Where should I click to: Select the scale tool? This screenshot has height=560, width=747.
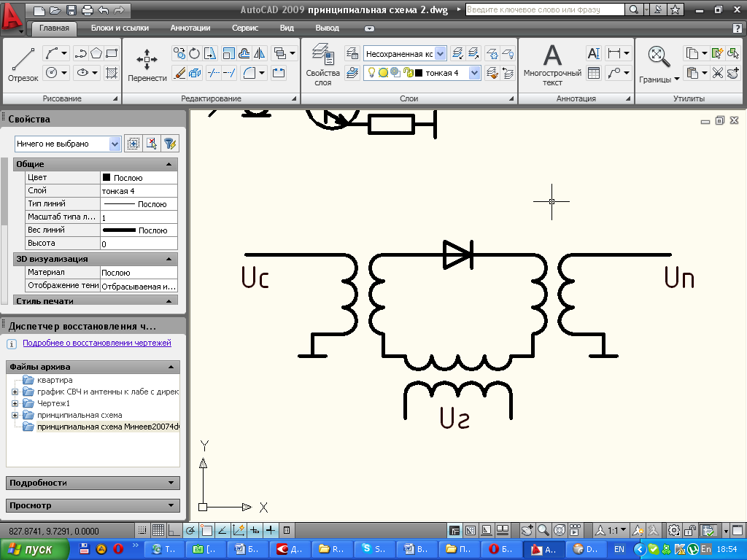click(228, 53)
